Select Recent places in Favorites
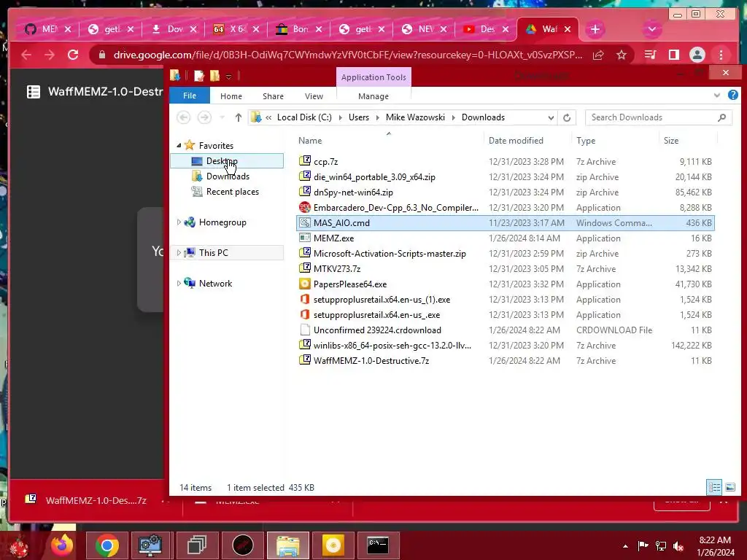This screenshot has height=560, width=747. [x=233, y=192]
